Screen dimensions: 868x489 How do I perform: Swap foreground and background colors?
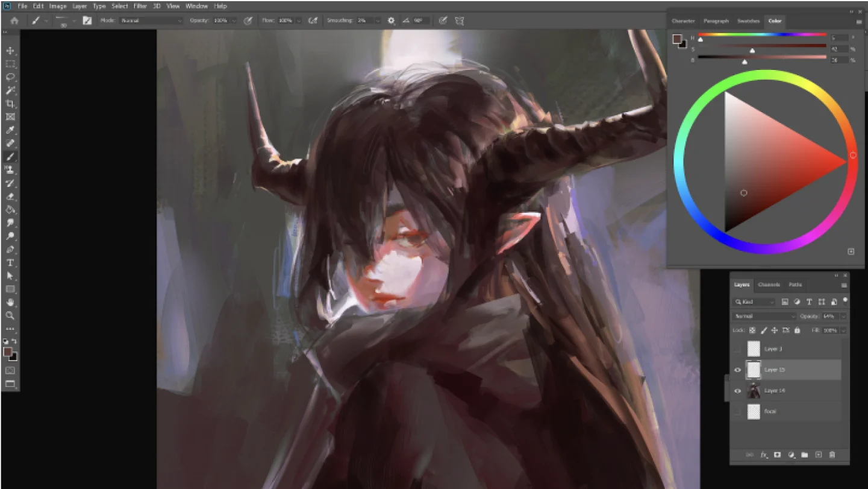point(14,342)
